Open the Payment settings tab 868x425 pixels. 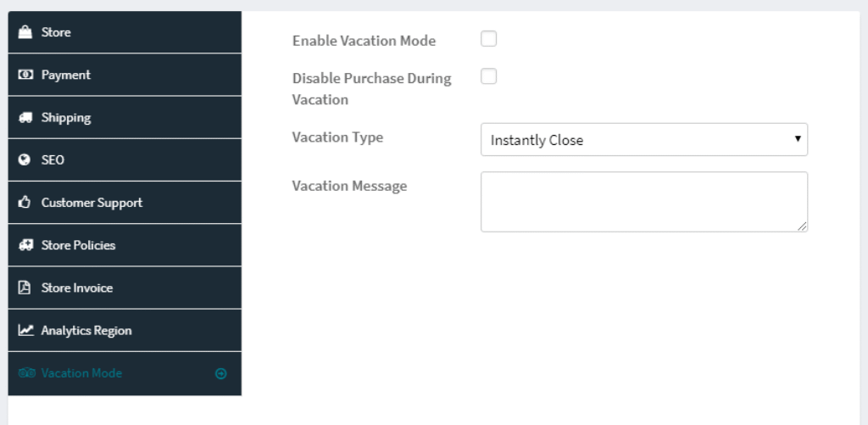pyautogui.click(x=125, y=75)
